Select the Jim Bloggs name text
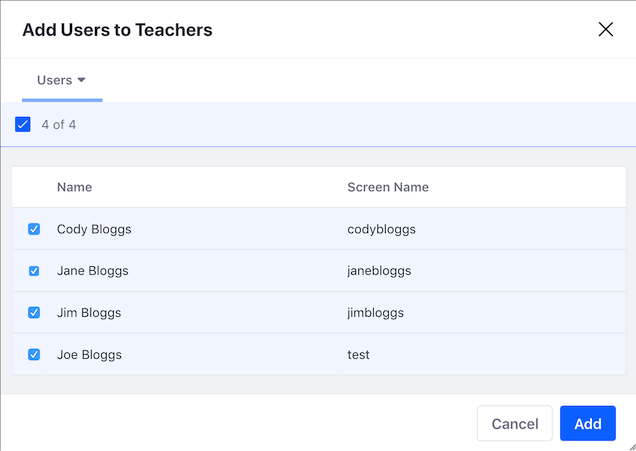The height and width of the screenshot is (451, 636). [x=89, y=313]
